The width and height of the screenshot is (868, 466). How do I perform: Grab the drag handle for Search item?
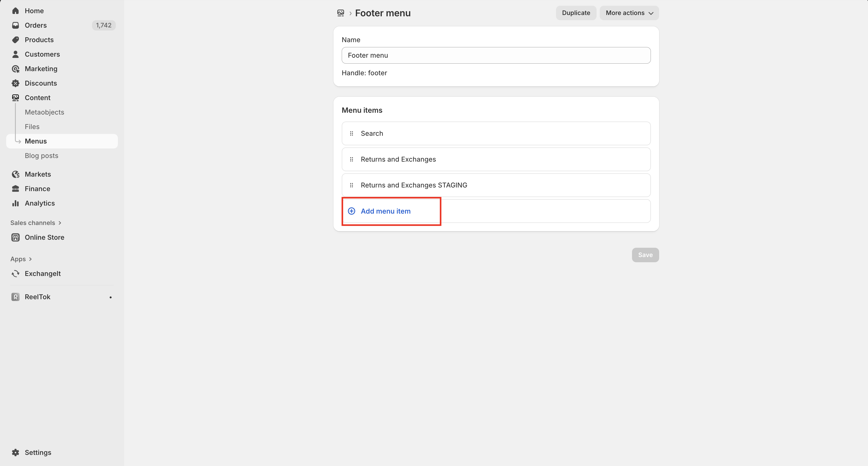(x=352, y=133)
